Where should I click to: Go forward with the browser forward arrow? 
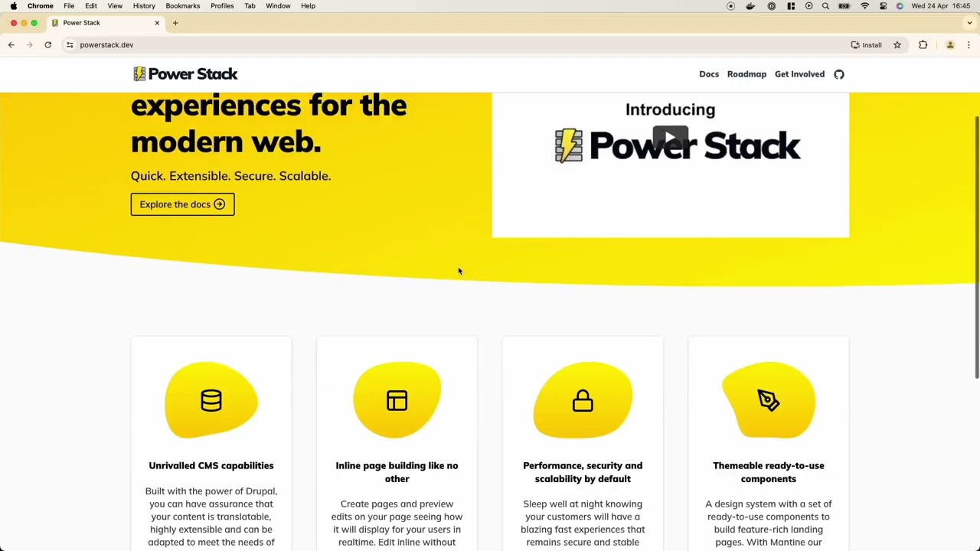[29, 45]
